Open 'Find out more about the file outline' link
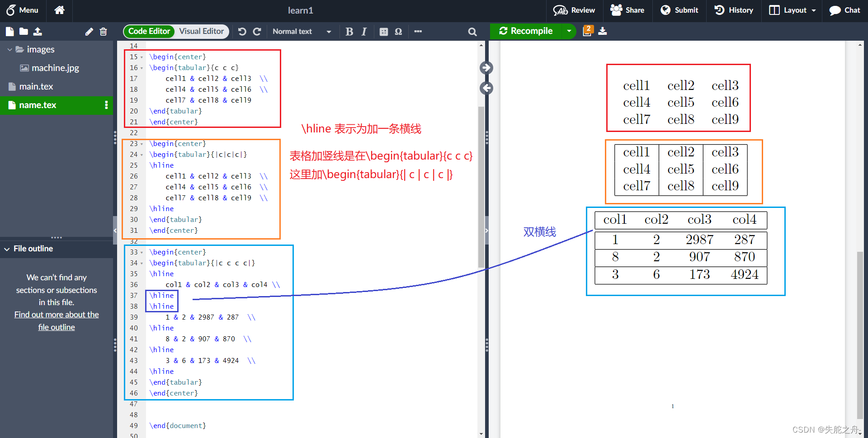 [x=57, y=320]
